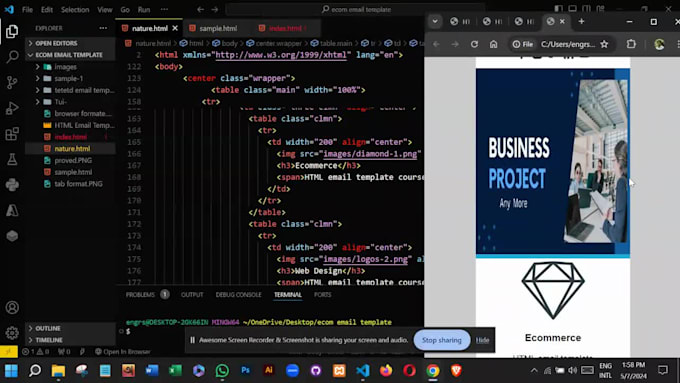Open the Manage gear icon in VS Code
Screen dimensions: 680x383
(x=12, y=333)
